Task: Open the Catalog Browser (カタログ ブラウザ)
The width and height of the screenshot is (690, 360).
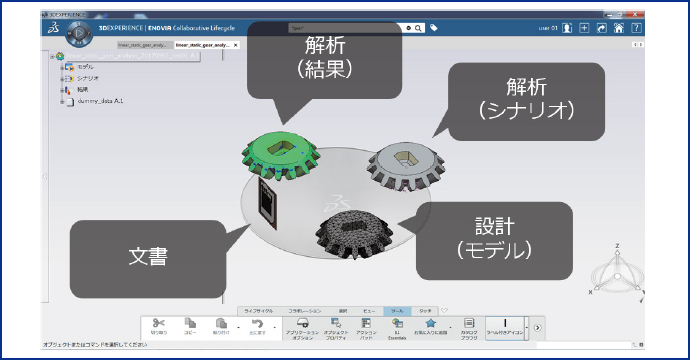Action: pos(469,328)
